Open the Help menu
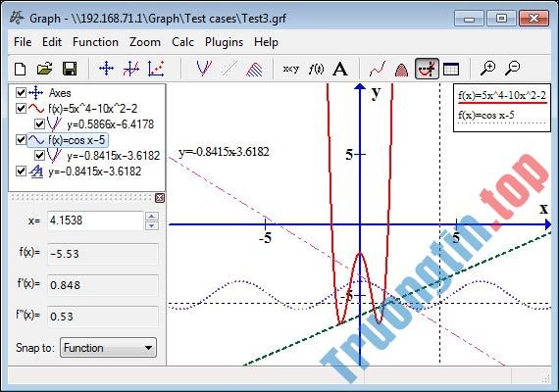Image resolution: width=559 pixels, height=392 pixels. click(x=266, y=42)
